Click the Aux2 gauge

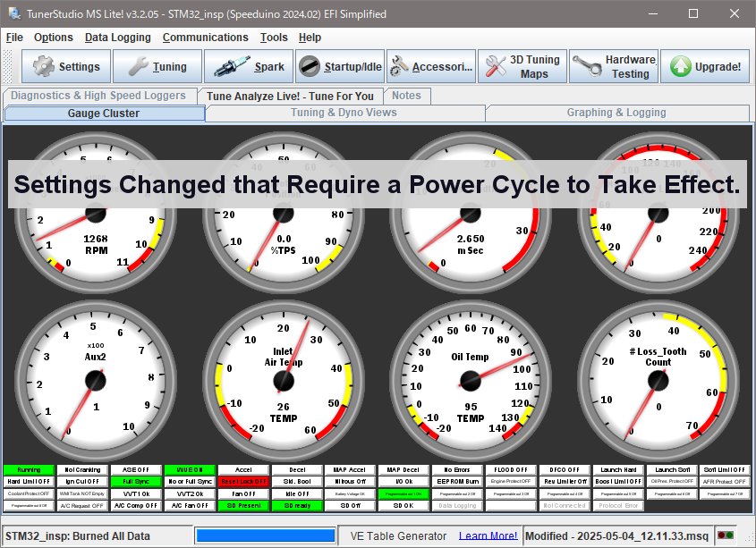(96, 381)
